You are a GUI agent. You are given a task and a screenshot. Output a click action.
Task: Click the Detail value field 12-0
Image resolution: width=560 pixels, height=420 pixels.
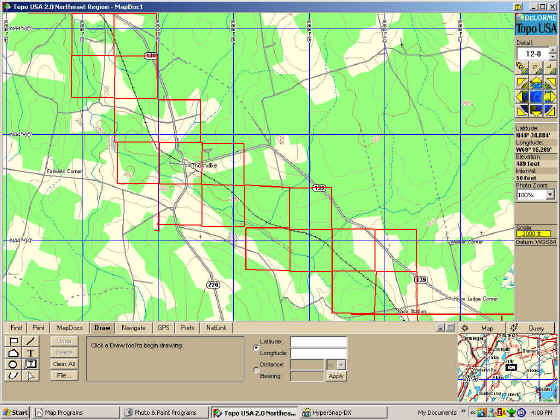click(533, 54)
